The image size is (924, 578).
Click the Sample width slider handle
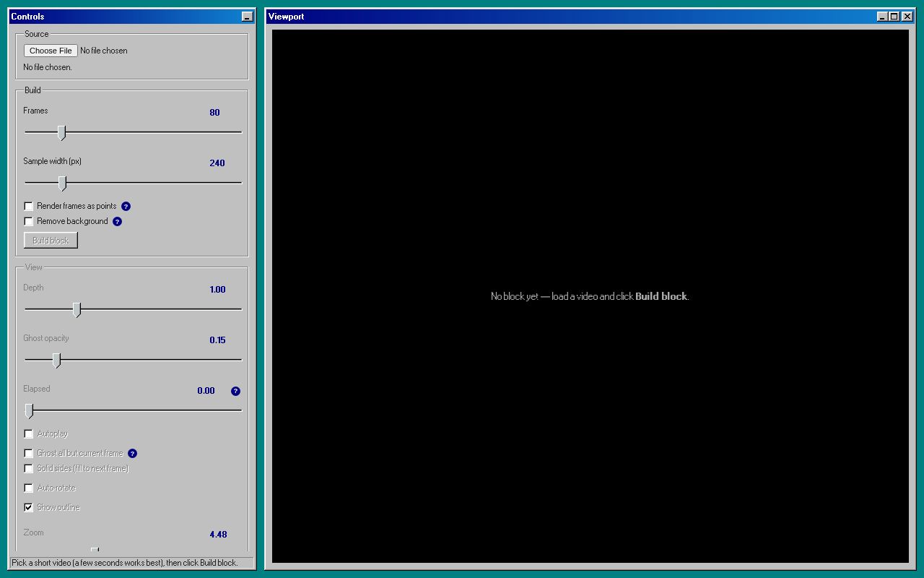pos(62,184)
